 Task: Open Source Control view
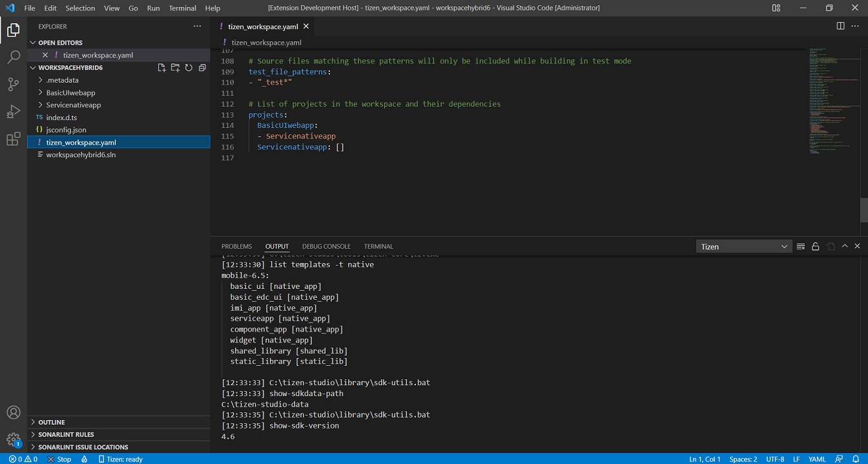click(14, 85)
